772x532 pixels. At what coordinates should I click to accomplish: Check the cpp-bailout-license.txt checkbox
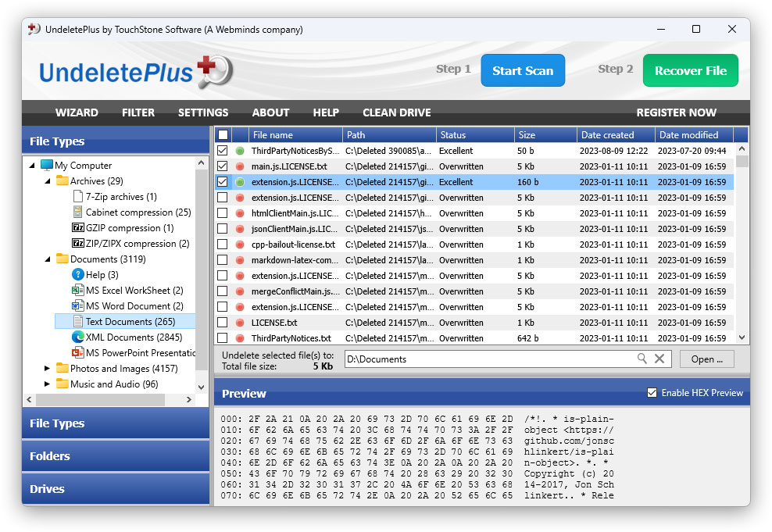[223, 245]
